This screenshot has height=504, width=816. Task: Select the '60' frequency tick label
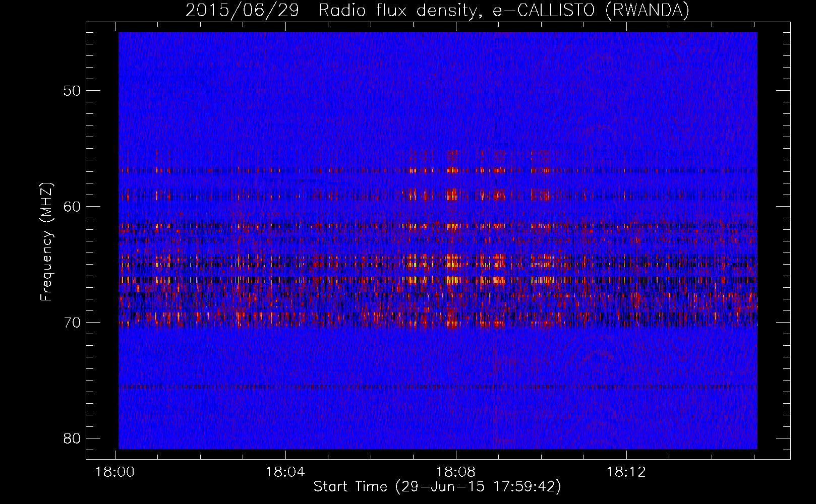pyautogui.click(x=73, y=207)
